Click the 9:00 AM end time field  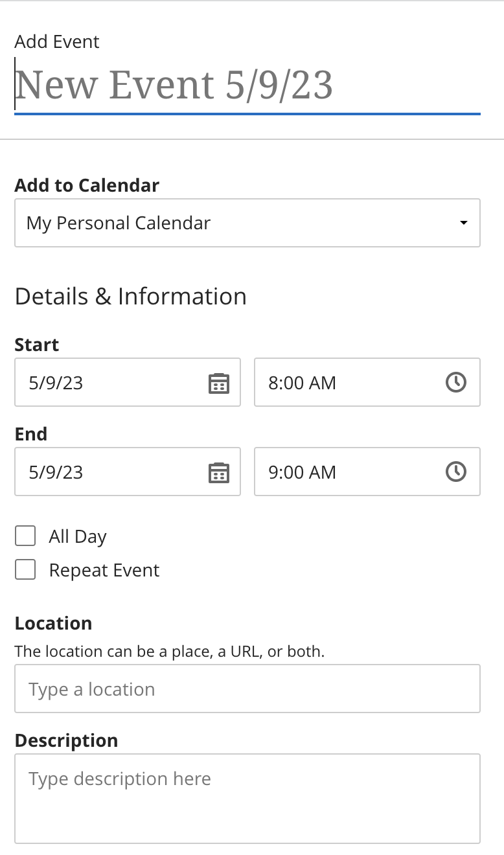click(x=350, y=472)
